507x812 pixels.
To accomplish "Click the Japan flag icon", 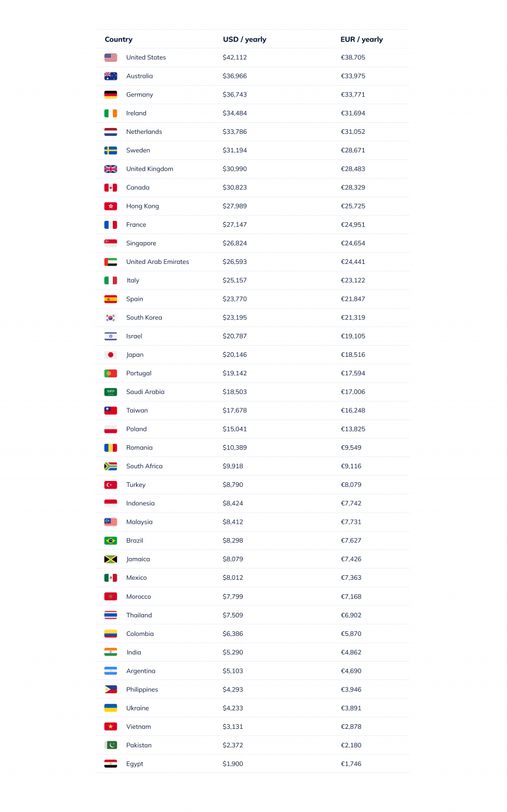I will 110,355.
